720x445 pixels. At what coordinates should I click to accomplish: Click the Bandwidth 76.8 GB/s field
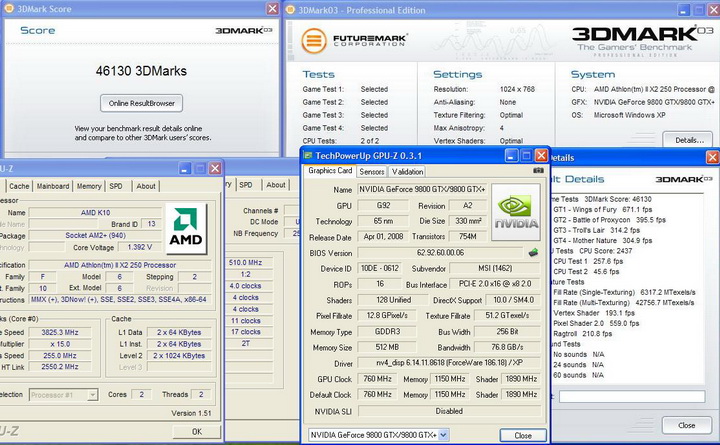tap(507, 347)
